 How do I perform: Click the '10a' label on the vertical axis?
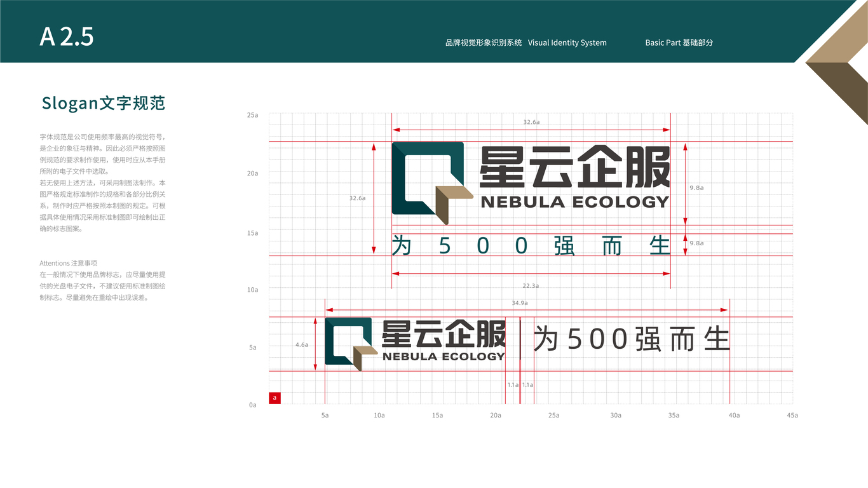point(253,290)
